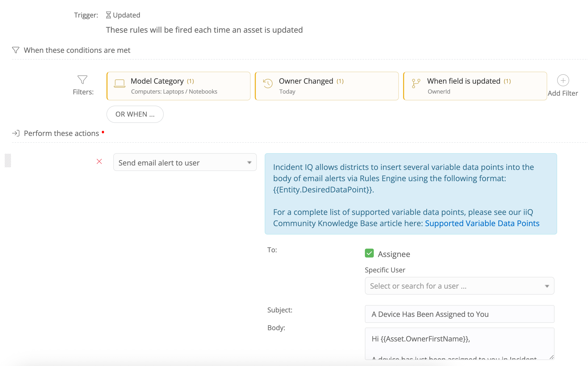Click the 'Perform these actions' heading
The width and height of the screenshot is (588, 366).
point(61,133)
